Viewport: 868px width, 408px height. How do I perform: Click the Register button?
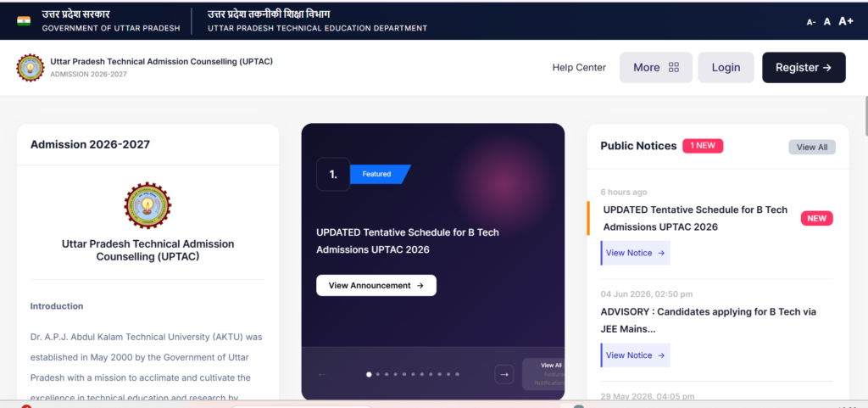804,68
